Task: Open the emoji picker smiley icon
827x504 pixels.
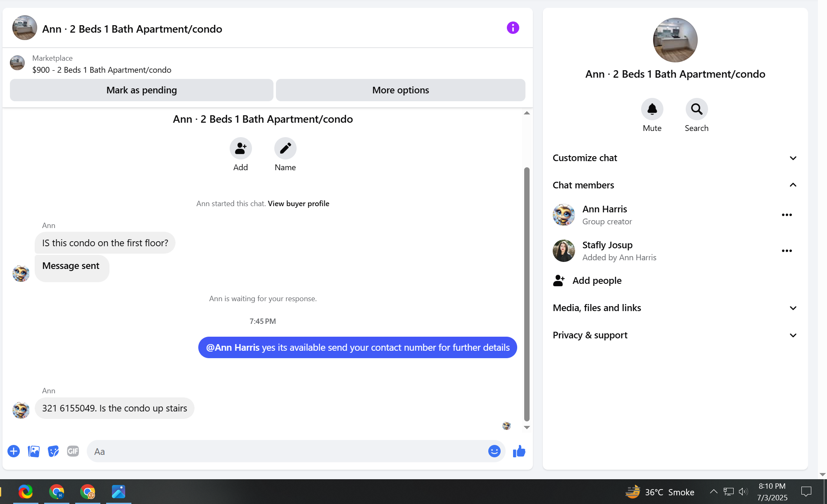Action: point(494,451)
